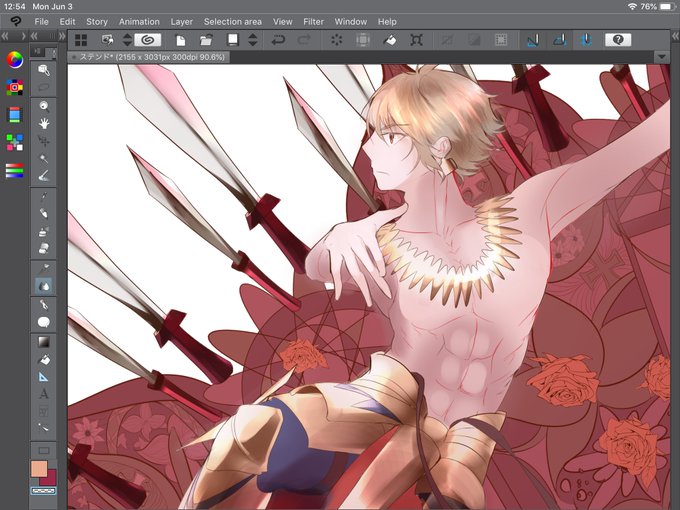Open the View menu
The width and height of the screenshot is (680, 510).
coord(282,22)
